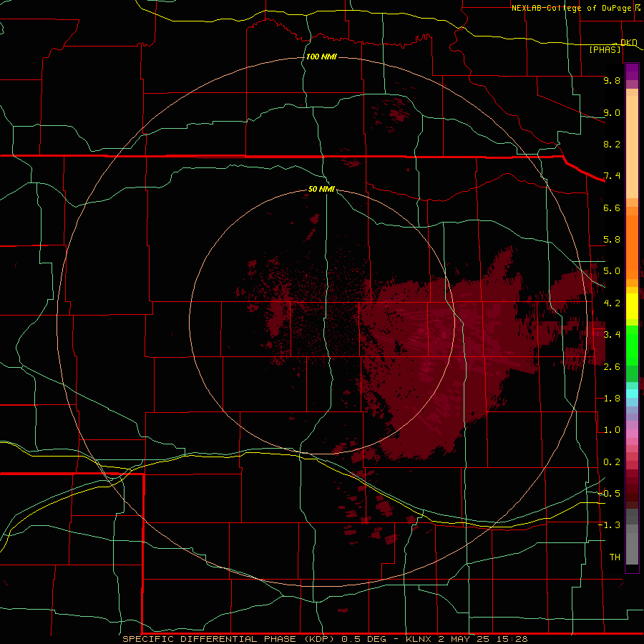Click the NEXLAB-College of DuPage label

coord(573,8)
